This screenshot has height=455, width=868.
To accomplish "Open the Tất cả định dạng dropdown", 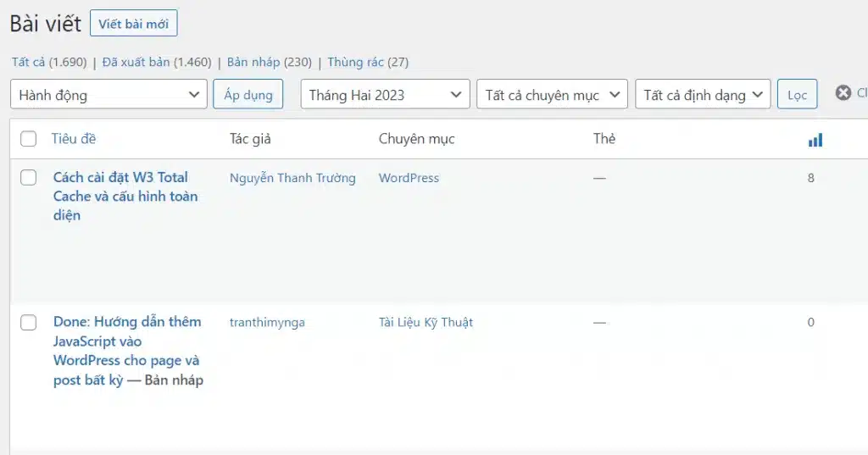I will 703,94.
